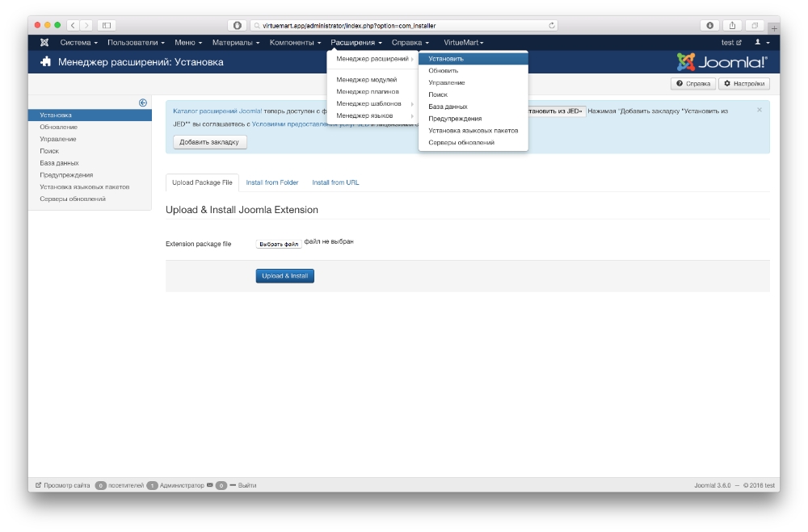Toggle the Safari sidebar button
The width and height of the screenshot is (808, 532).
[x=106, y=26]
